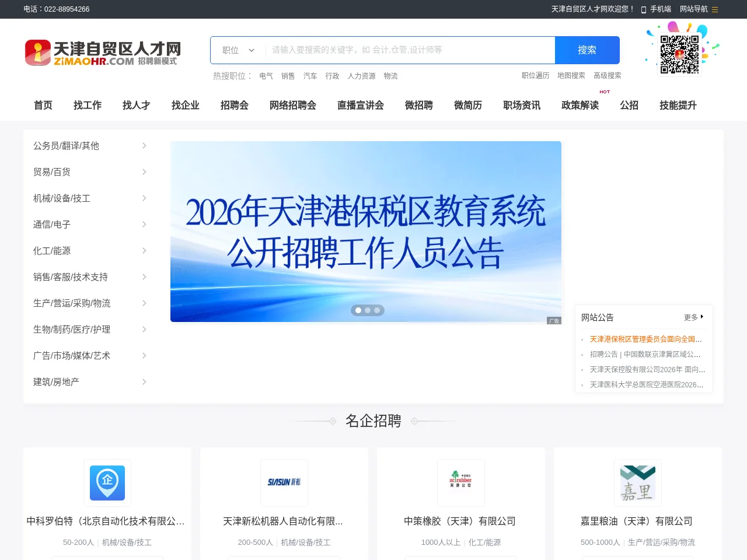Open 直播宣讲会 navigation item
Viewport: 747px width, 560px height.
point(361,106)
